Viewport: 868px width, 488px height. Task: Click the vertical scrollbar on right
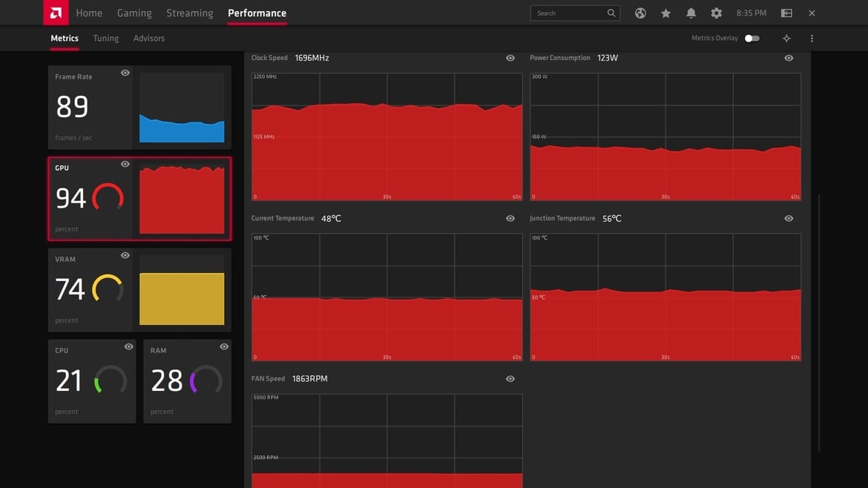819,323
